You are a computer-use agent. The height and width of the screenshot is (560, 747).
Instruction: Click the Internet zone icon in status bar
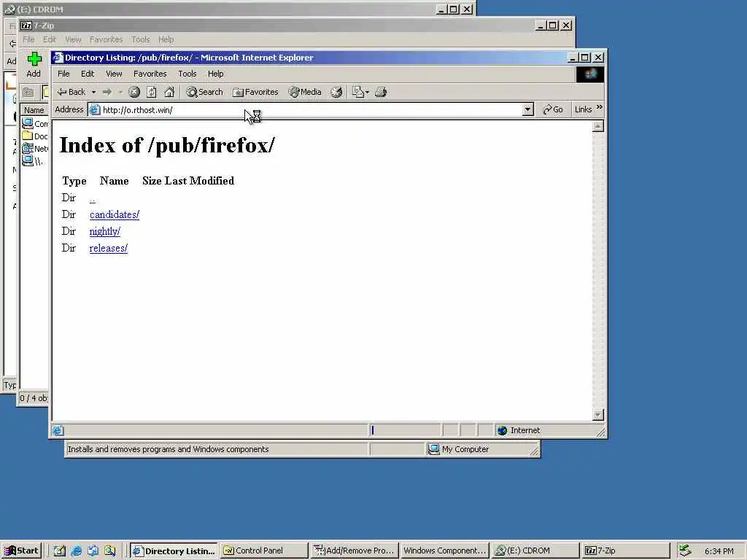(x=502, y=430)
